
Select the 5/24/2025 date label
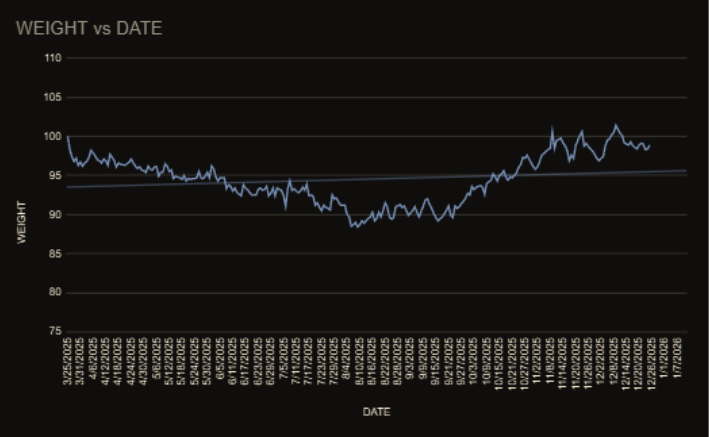click(x=194, y=361)
